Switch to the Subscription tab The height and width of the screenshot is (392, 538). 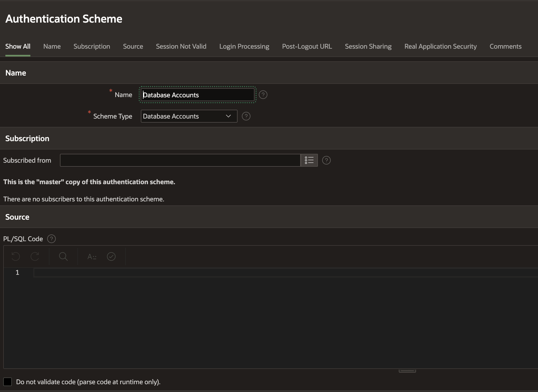click(92, 46)
